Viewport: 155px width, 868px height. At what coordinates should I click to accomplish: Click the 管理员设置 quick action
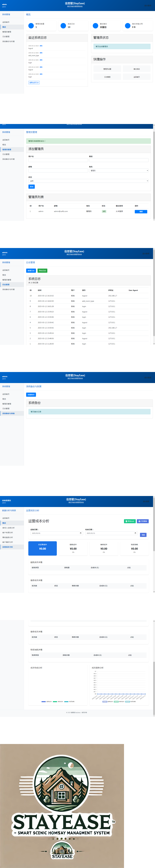pyautogui.click(x=107, y=69)
